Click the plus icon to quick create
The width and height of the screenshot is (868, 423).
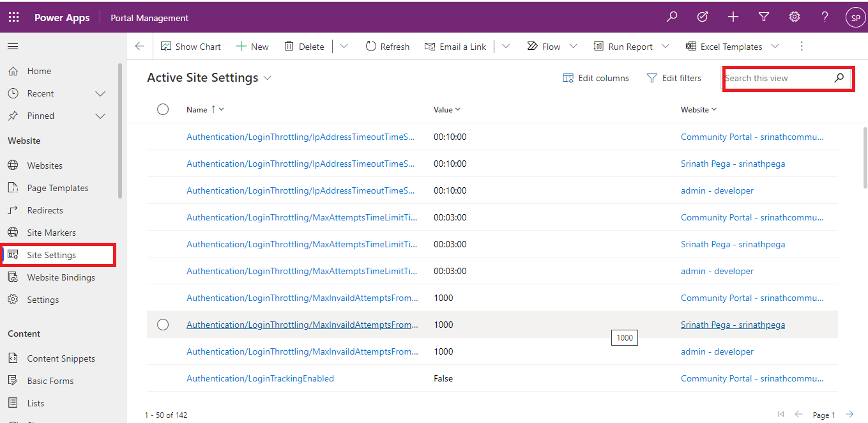coord(733,17)
